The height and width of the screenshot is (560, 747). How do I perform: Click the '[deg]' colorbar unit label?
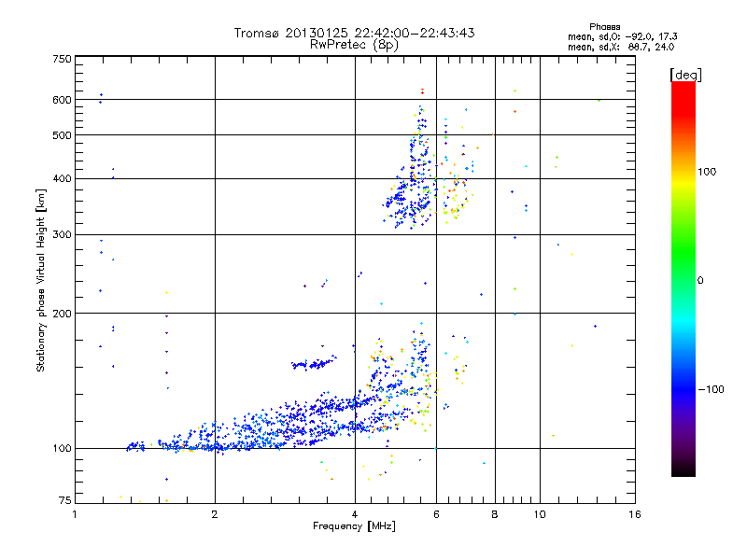(685, 75)
